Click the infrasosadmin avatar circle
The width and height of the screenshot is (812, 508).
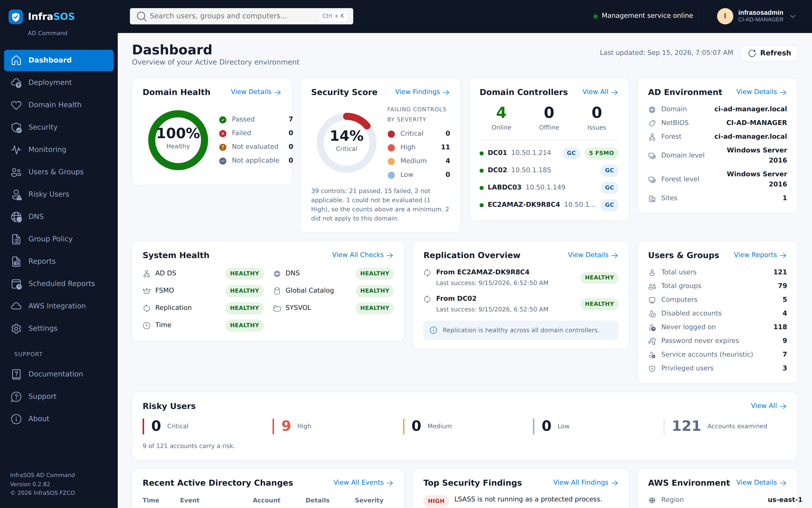[x=725, y=16]
